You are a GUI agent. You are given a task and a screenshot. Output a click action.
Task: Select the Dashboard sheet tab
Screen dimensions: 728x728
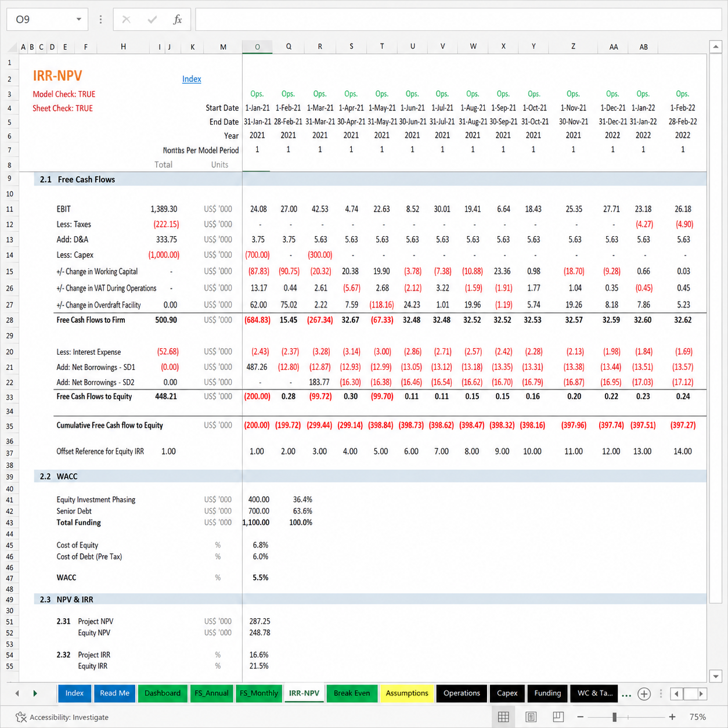(163, 693)
